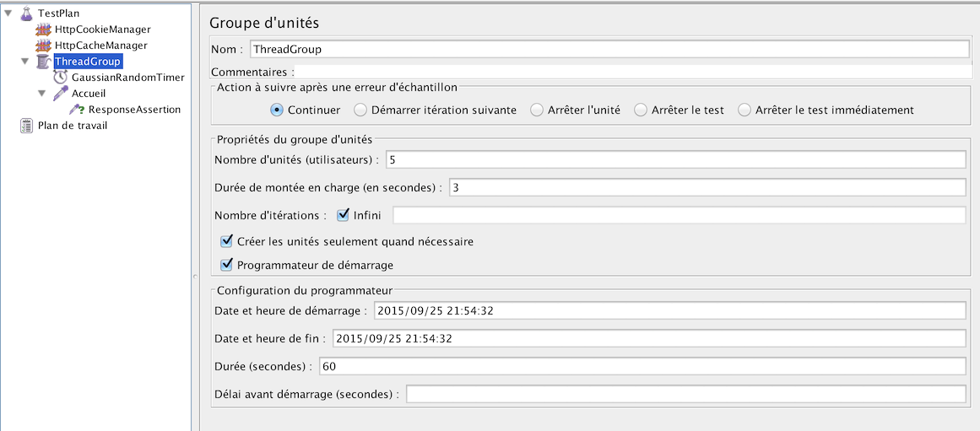Disable the Programmateur de démarrage checkbox
This screenshot has width=980, height=431.
226,265
